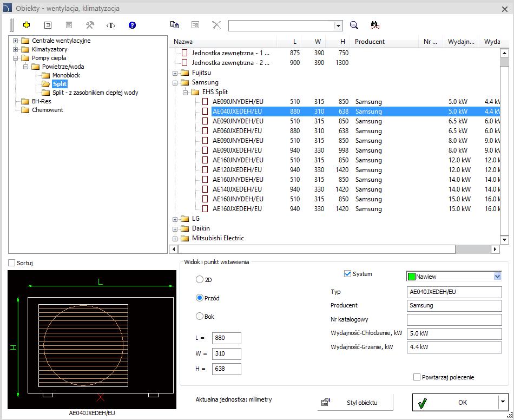This screenshot has width=514, height=420.
Task: Click the folder icon beside Mitsubishi Electric
Action: click(185, 238)
